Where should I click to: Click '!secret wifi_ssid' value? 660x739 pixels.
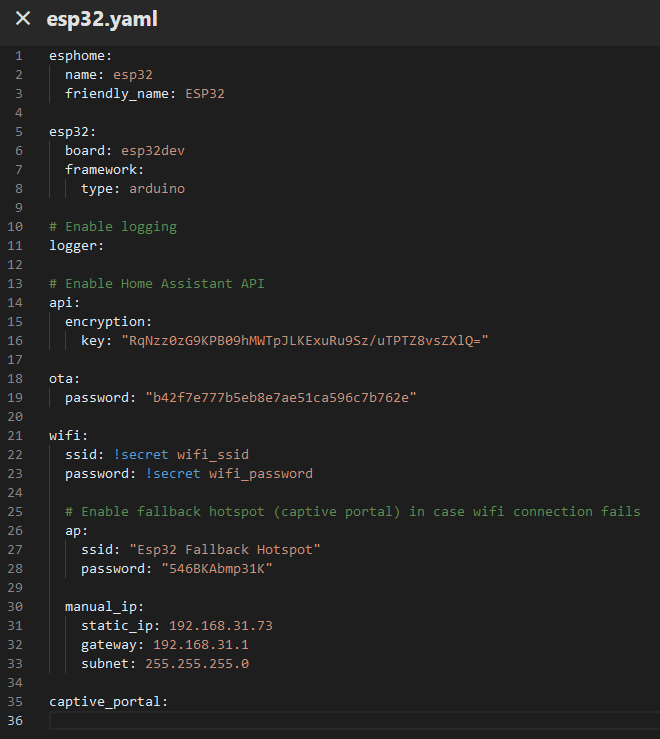point(181,455)
